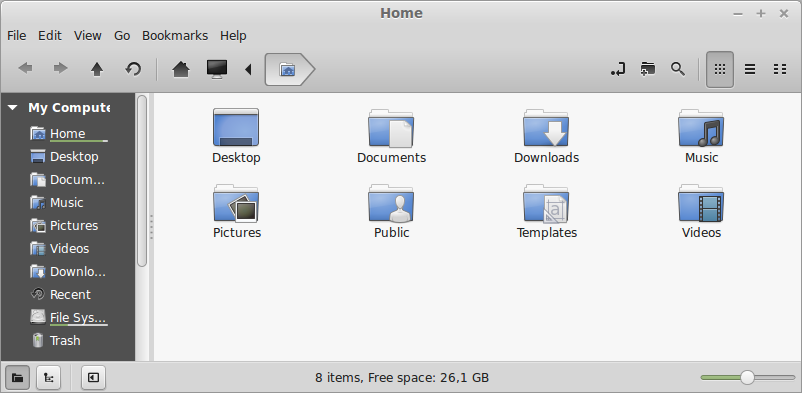Adjust the zoom slider handle
Viewport: 802px width, 393px height.
[x=747, y=378]
